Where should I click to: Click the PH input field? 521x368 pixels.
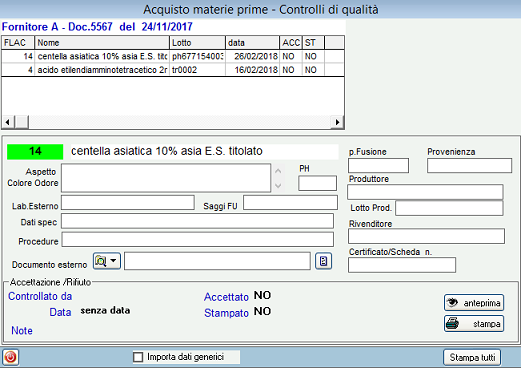(x=317, y=183)
